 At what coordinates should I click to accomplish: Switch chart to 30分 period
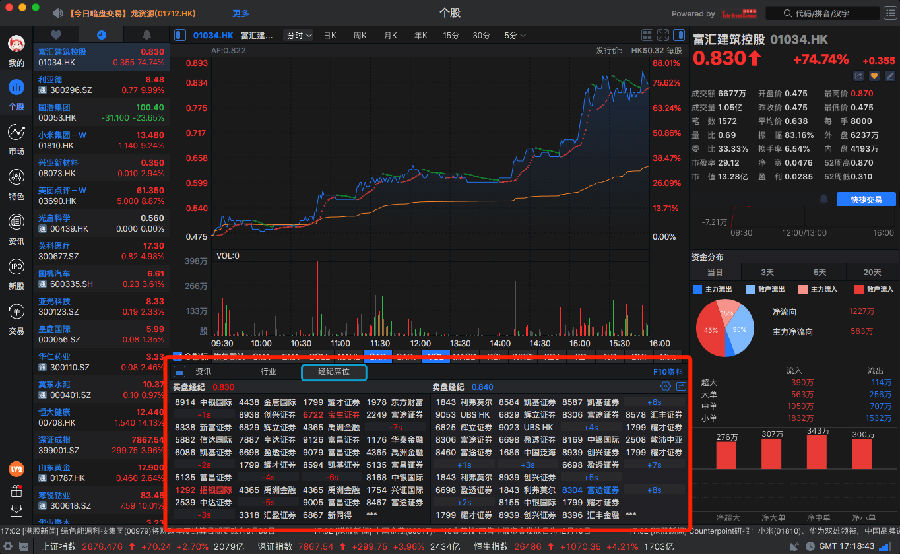481,36
